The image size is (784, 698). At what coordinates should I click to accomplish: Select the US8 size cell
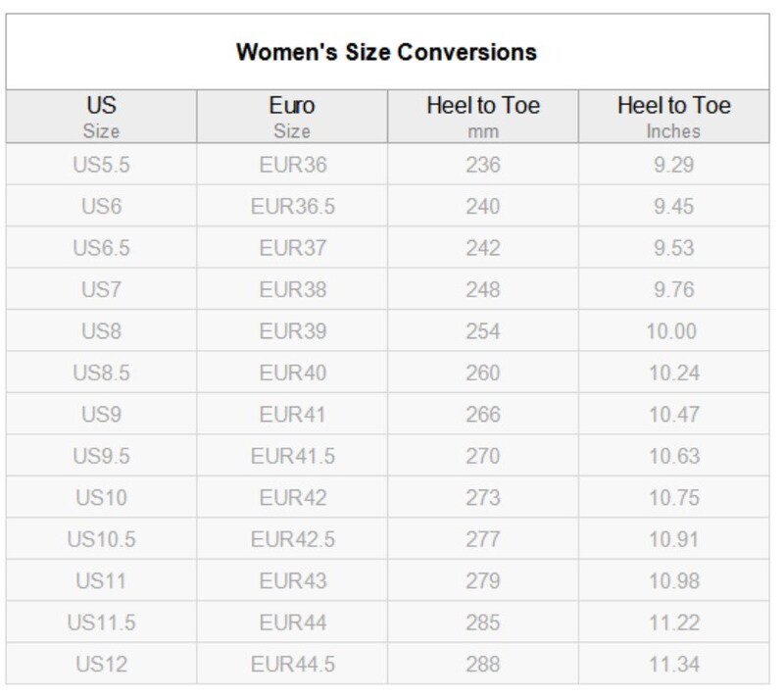coord(102,331)
